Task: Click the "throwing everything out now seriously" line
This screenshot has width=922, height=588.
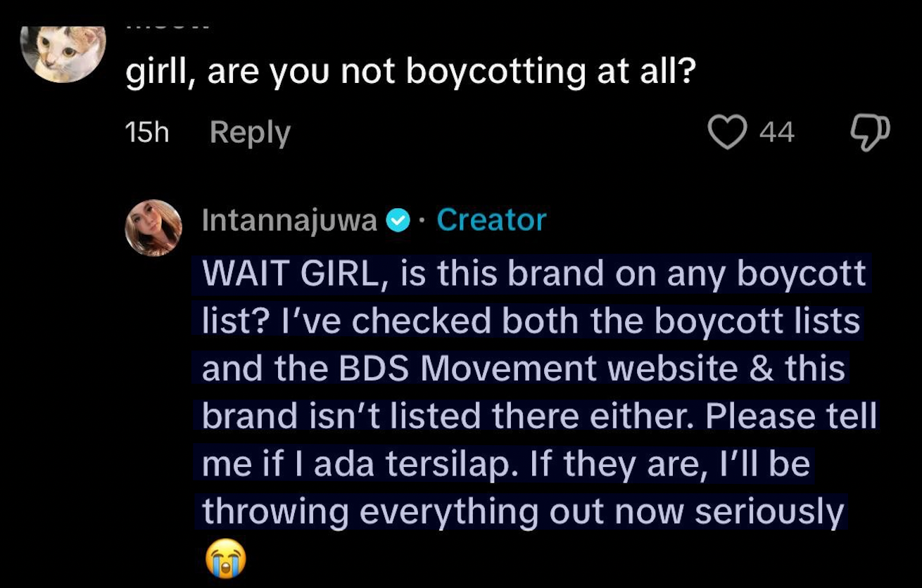Action: [522, 513]
